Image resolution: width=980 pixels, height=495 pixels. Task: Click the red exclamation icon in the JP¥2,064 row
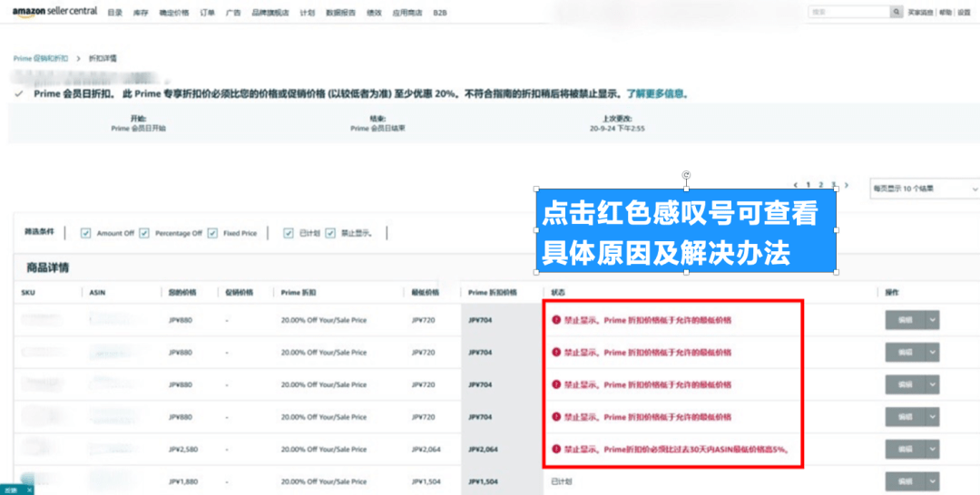click(556, 449)
